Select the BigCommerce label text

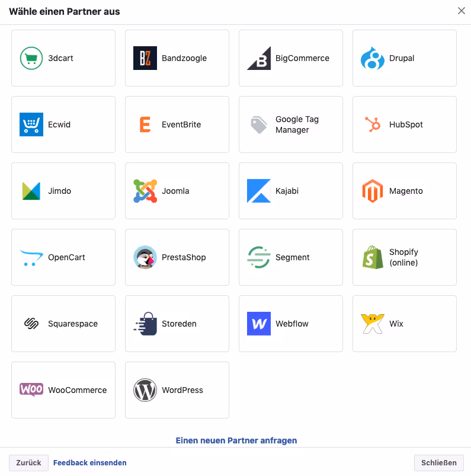[x=302, y=58]
